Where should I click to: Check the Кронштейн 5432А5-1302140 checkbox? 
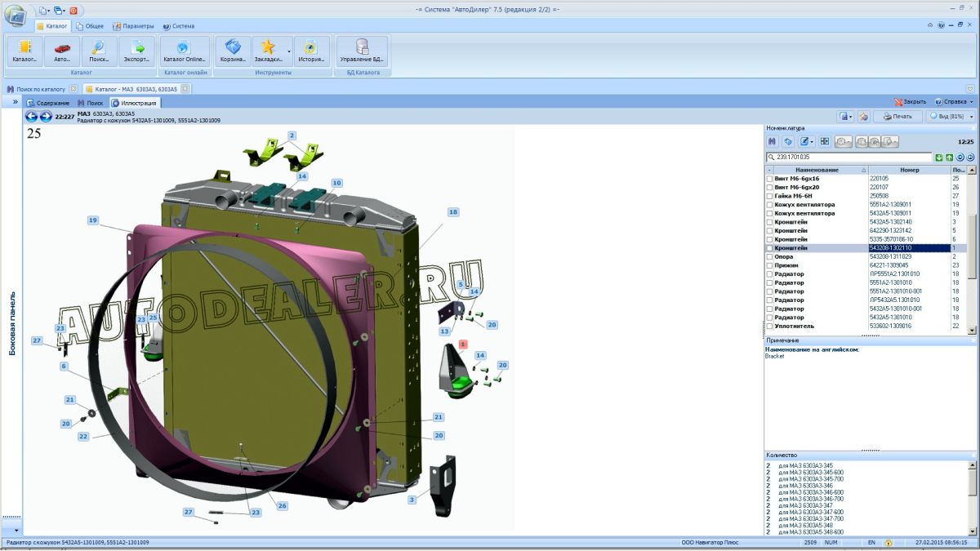point(769,221)
